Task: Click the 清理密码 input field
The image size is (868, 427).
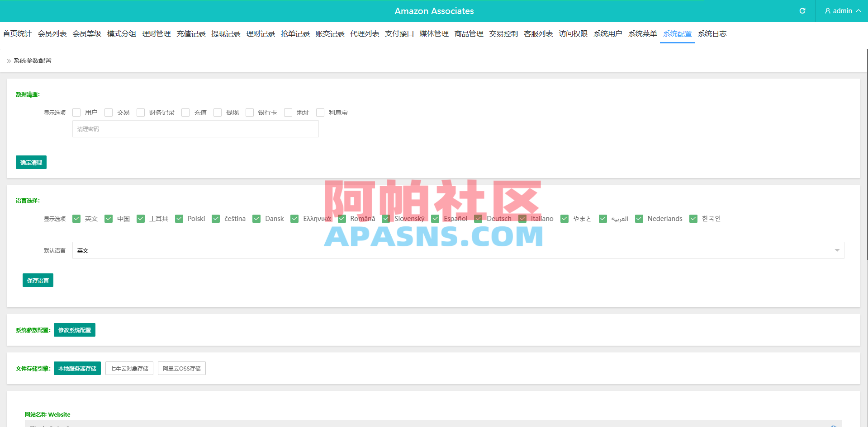Action: 195,129
